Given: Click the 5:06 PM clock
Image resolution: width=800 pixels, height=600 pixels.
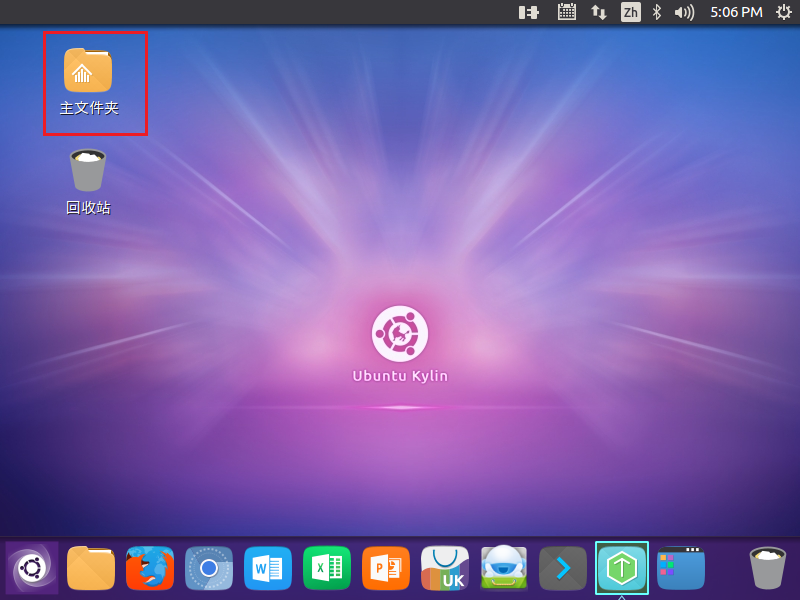Looking at the screenshot, I should click(736, 12).
